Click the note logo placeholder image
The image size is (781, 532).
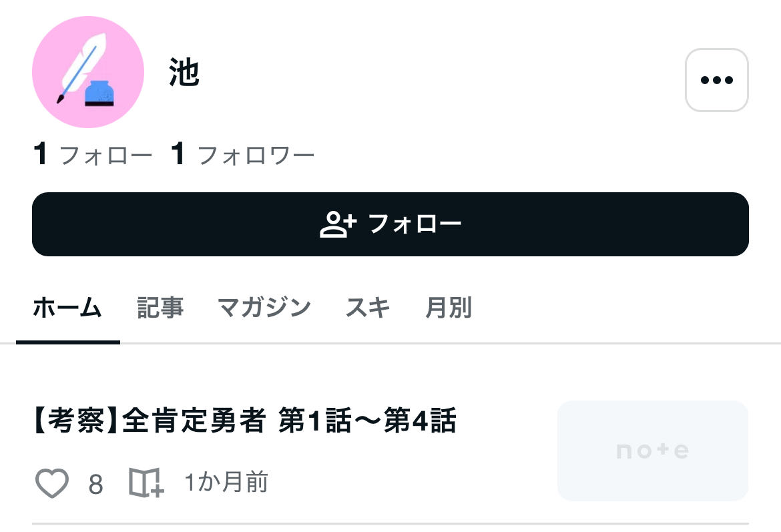click(x=652, y=451)
